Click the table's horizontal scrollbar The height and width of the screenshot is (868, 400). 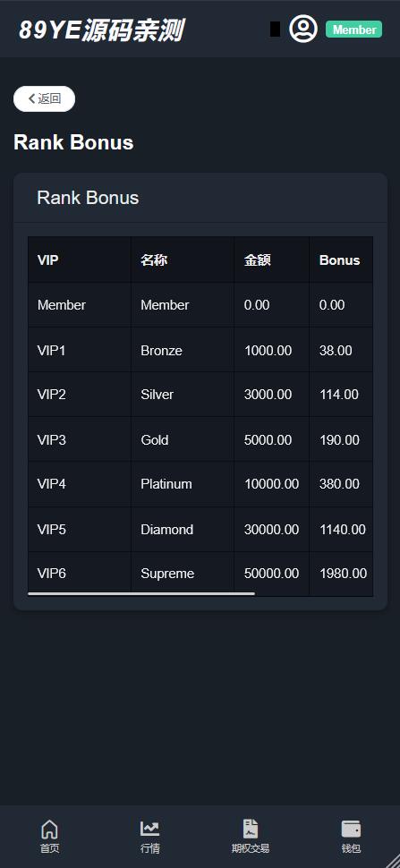click(x=141, y=593)
